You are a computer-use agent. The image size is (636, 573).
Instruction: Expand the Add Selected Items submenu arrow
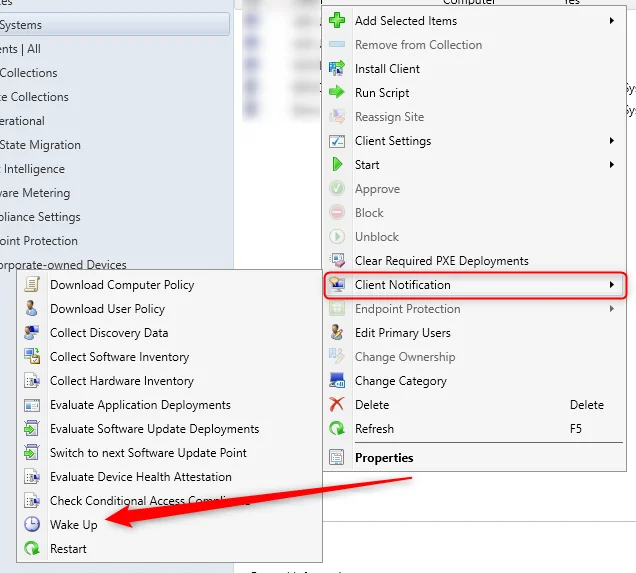coord(611,21)
